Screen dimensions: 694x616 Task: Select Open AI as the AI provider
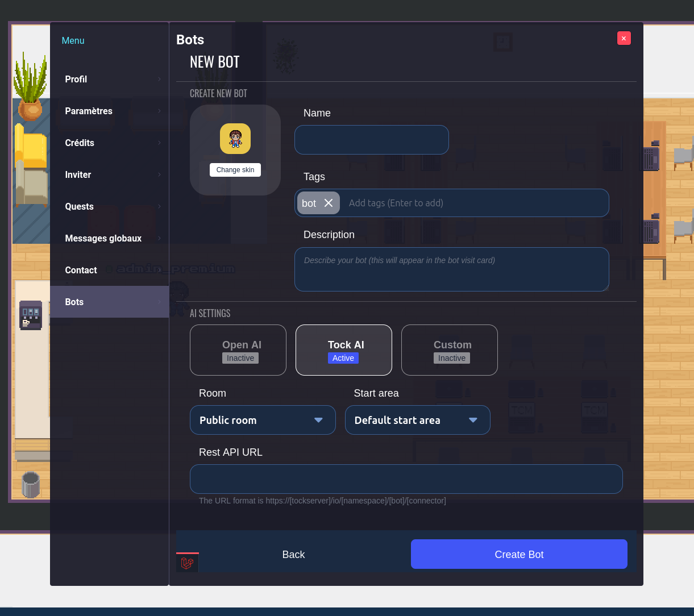point(238,350)
